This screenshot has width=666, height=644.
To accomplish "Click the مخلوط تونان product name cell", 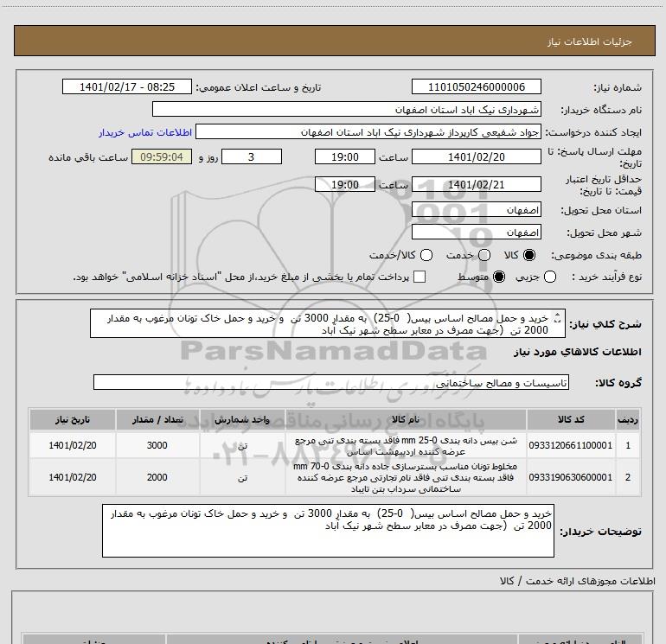I will pyautogui.click(x=406, y=477).
